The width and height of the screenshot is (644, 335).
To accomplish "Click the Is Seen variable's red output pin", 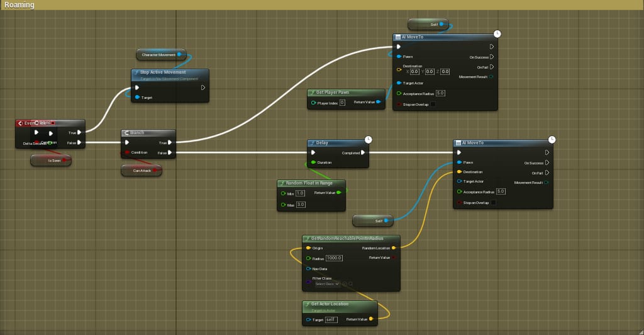I will tap(65, 161).
